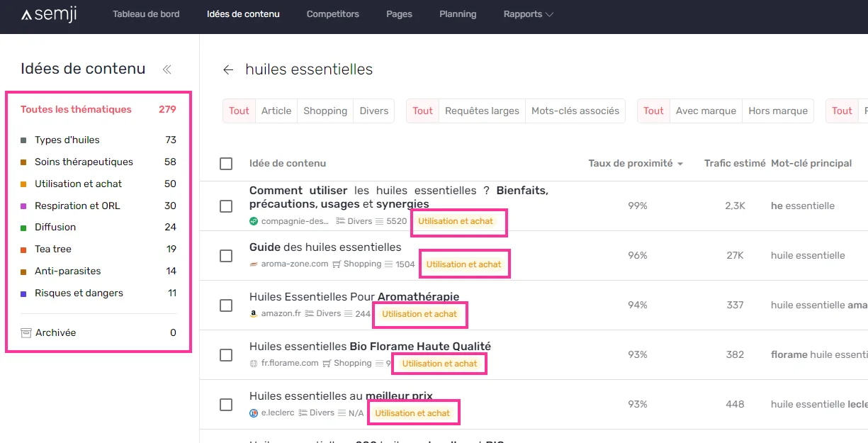Click the amazon.fr favicon
This screenshot has width=868, height=443.
tap(254, 313)
